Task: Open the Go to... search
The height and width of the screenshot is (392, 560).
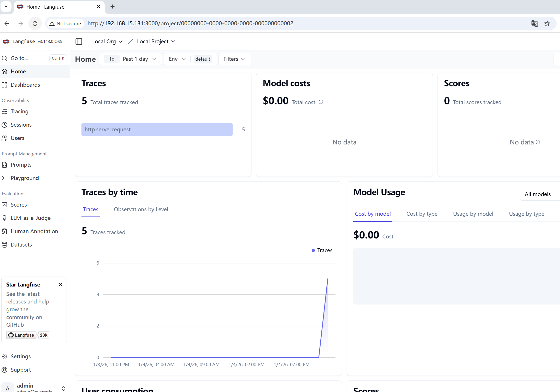Action: [x=20, y=58]
